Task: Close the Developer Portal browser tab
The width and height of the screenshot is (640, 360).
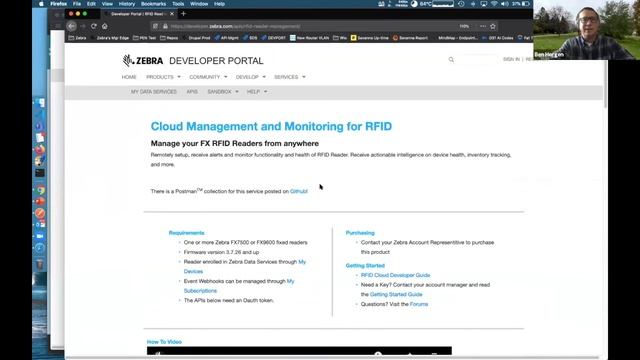Action: click(x=172, y=13)
